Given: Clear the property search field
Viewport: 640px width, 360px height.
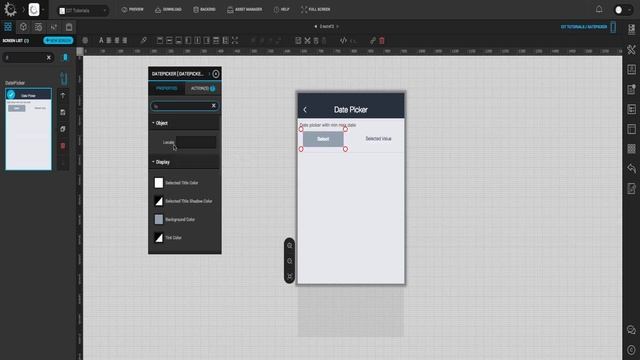Looking at the screenshot, I should 213,106.
